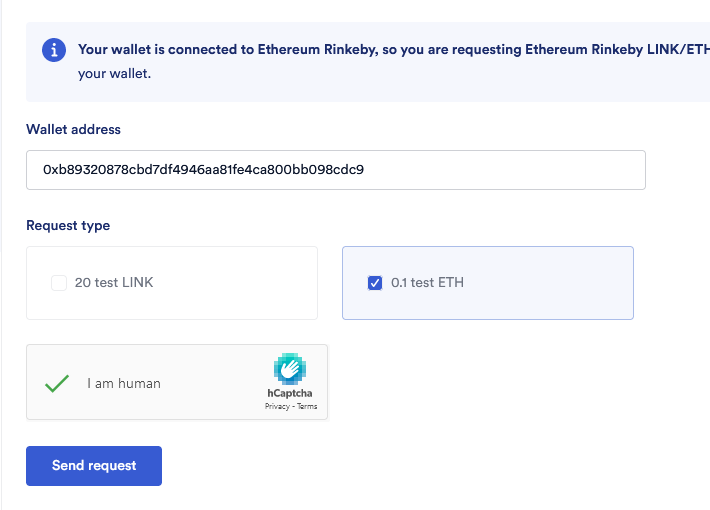Focus the Wallet address input field

point(336,170)
